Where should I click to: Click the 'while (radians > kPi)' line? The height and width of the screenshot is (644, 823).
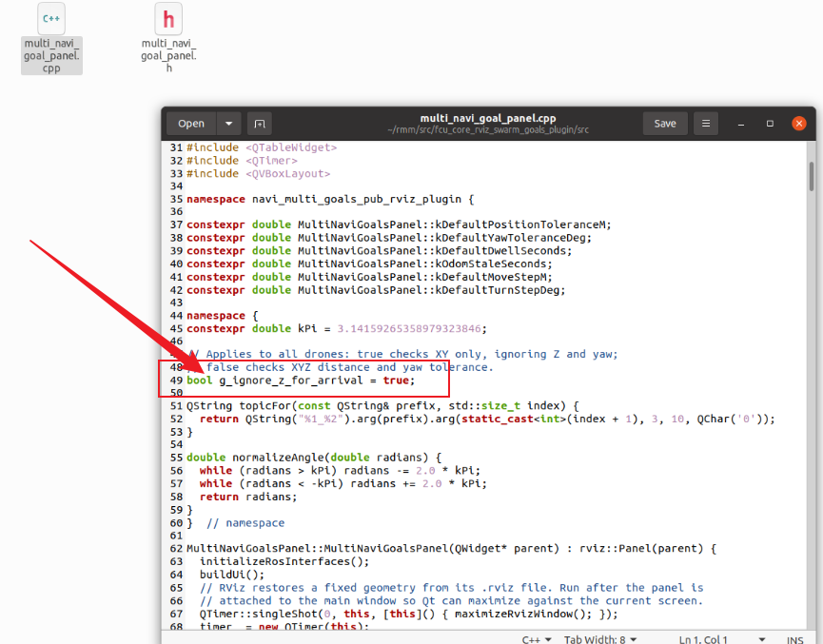340,471
